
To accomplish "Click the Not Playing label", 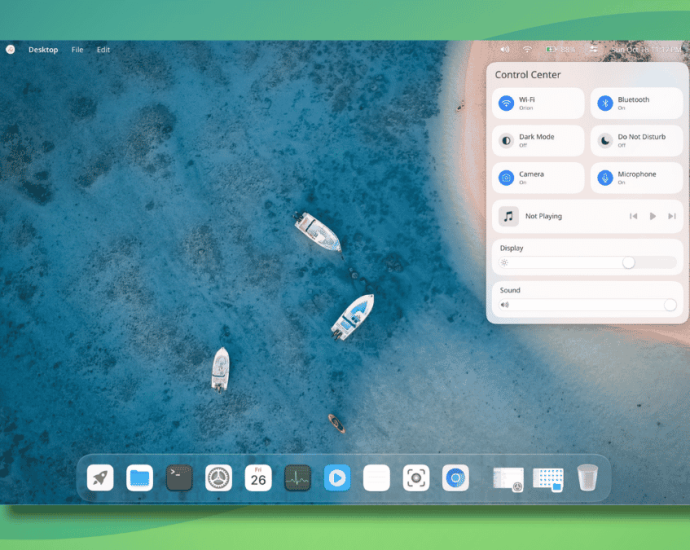I will click(543, 216).
